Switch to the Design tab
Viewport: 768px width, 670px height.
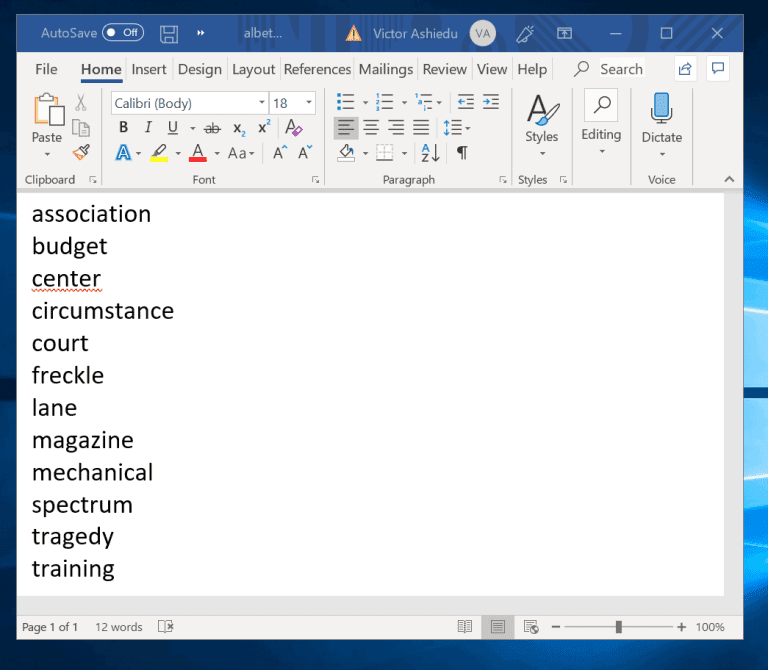point(199,69)
